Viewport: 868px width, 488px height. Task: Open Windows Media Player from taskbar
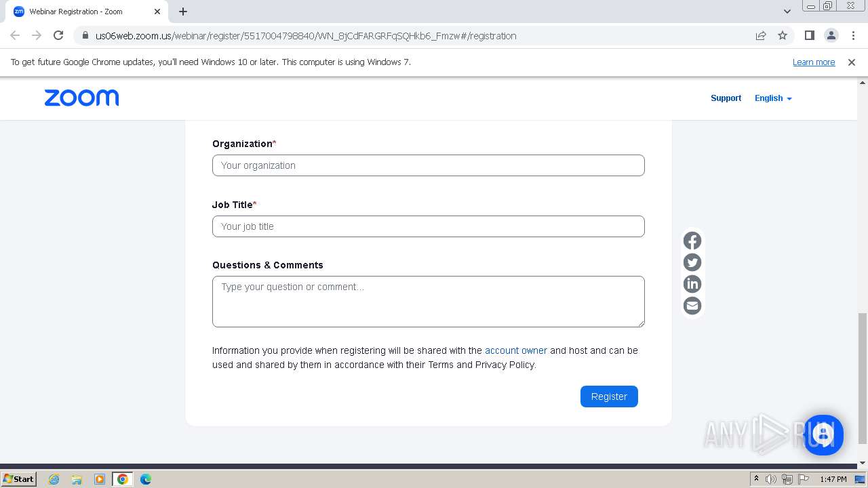tap(100, 479)
